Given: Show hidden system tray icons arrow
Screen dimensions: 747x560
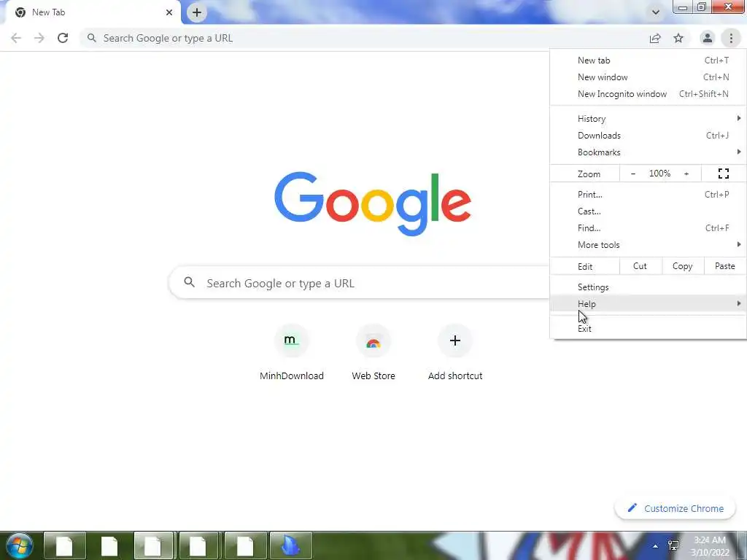Looking at the screenshot, I should tap(656, 546).
